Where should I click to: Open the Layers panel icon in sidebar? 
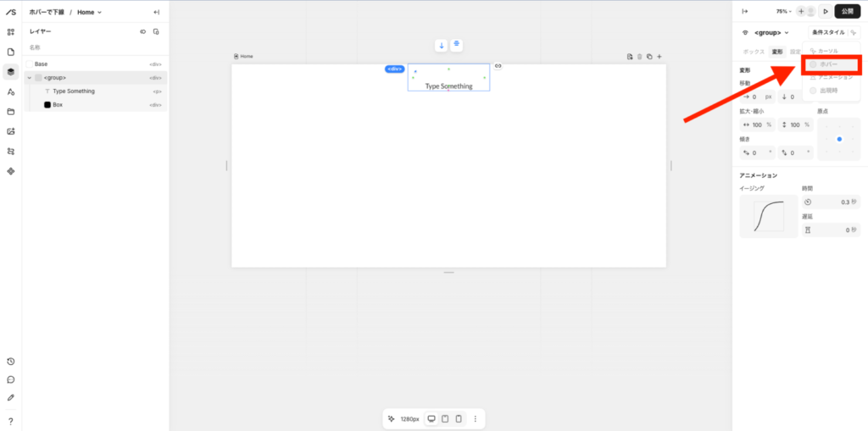11,72
